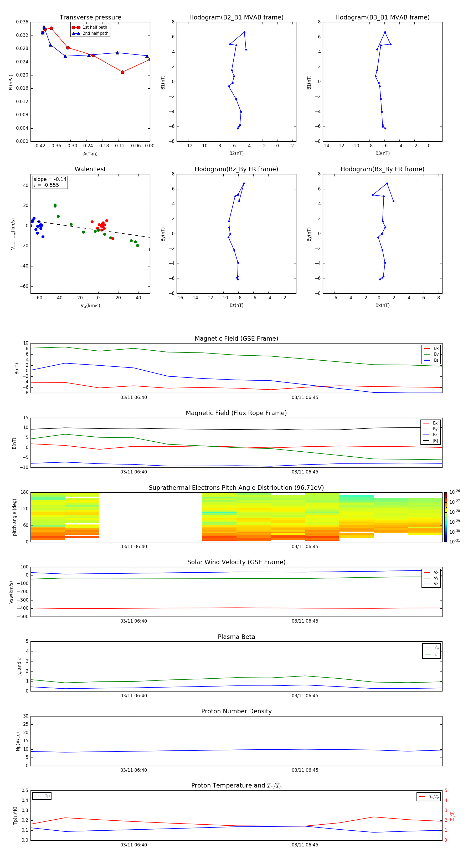Click the "Pt(nPa)" y-axis label
473x868 pixels.
[x=11, y=82]
